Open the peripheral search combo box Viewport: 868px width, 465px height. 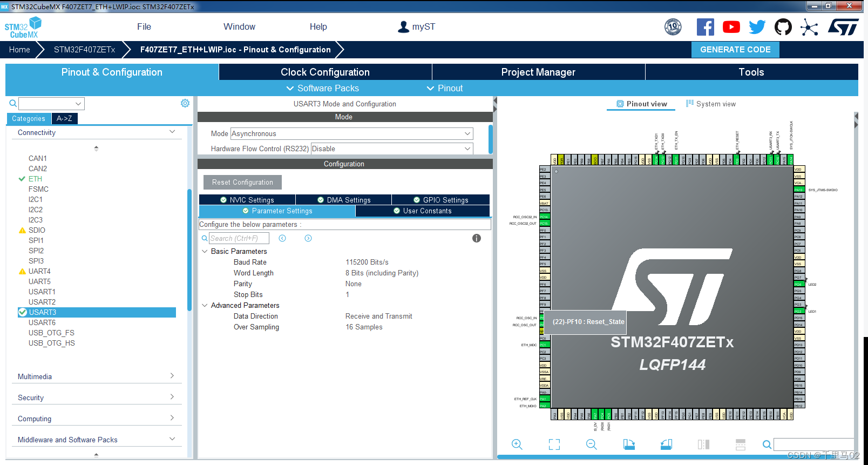click(x=51, y=103)
